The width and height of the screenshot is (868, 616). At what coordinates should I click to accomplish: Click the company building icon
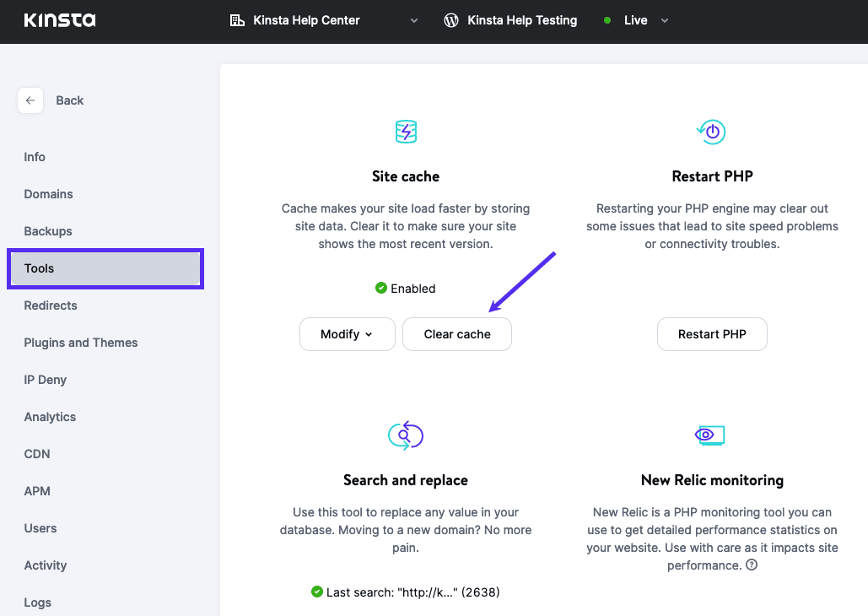coord(237,20)
